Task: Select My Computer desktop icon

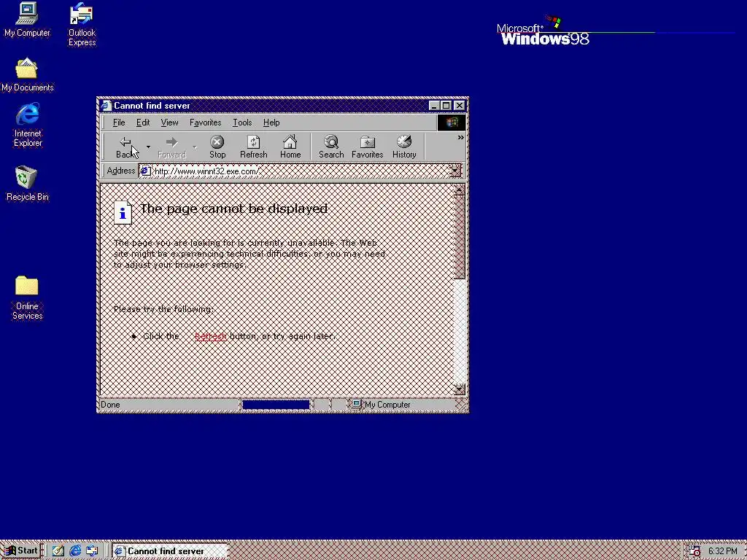Action: point(27,20)
